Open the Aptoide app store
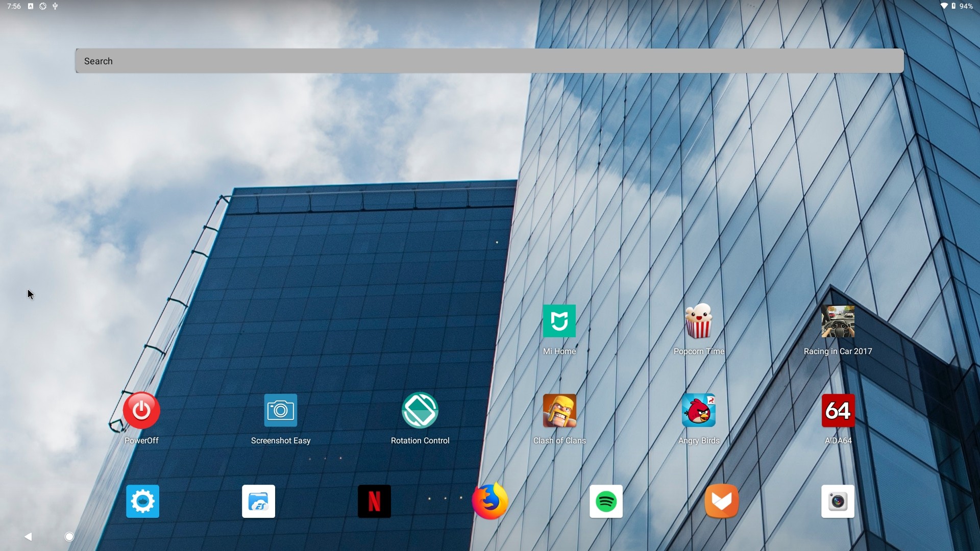 coord(721,501)
